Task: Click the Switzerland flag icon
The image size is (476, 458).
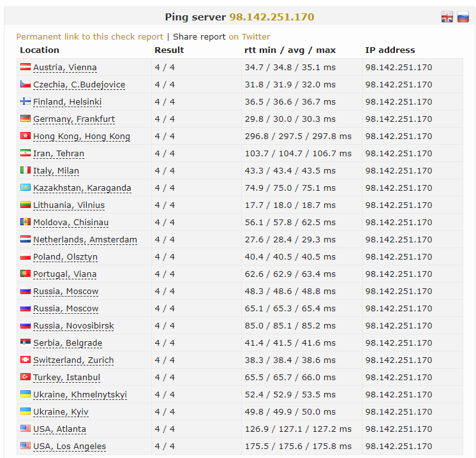Action: click(x=26, y=360)
